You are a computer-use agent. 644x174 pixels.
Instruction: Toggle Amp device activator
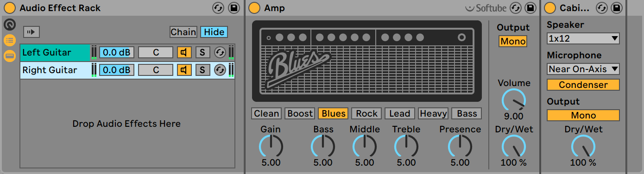click(254, 8)
